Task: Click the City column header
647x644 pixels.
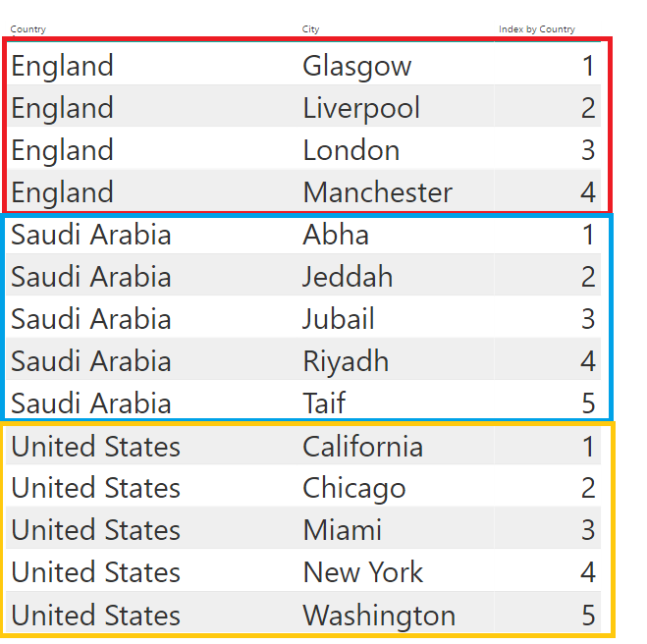Action: pyautogui.click(x=310, y=29)
